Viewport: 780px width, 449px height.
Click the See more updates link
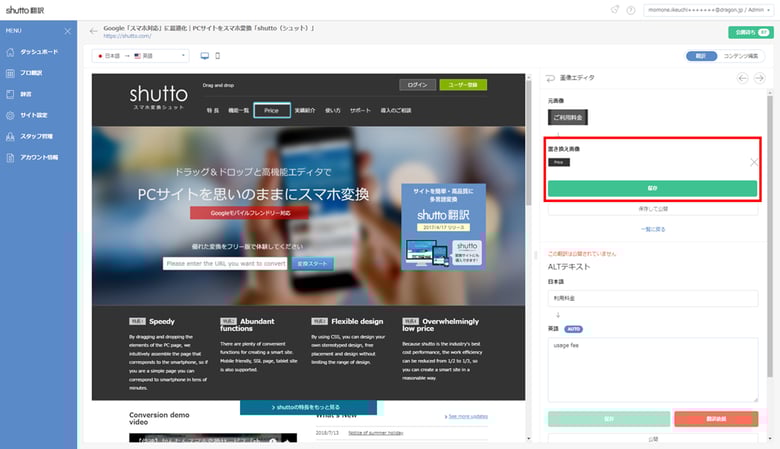467,416
